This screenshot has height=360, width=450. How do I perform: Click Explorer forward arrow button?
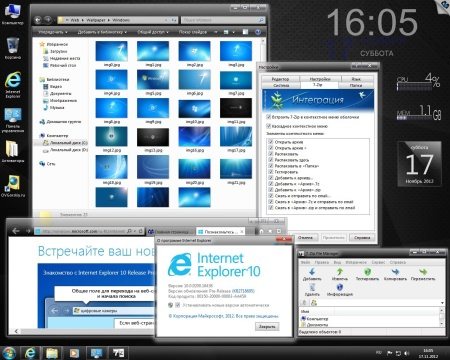[48, 20]
